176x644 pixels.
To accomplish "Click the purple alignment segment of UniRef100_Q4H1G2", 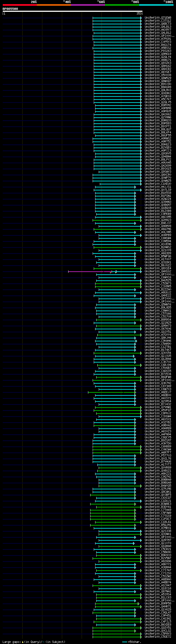I will pos(90,271).
